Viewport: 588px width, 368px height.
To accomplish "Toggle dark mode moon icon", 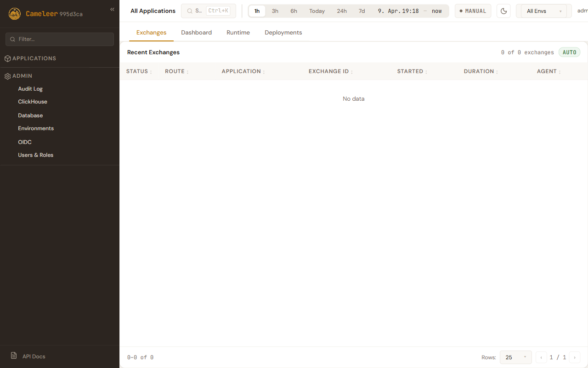I will [x=503, y=11].
